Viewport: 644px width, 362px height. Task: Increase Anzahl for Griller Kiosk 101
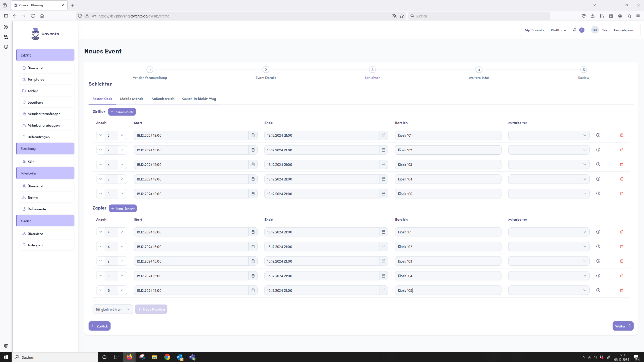point(122,135)
